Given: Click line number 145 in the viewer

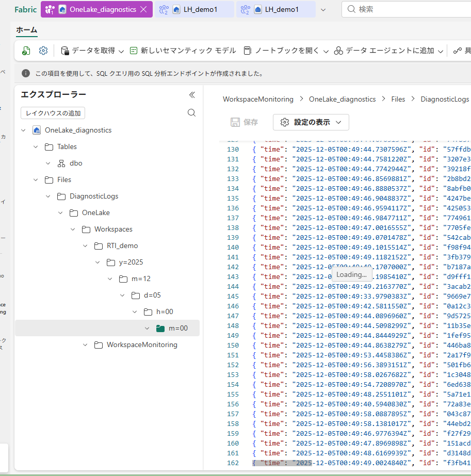Looking at the screenshot, I should (x=233, y=297).
